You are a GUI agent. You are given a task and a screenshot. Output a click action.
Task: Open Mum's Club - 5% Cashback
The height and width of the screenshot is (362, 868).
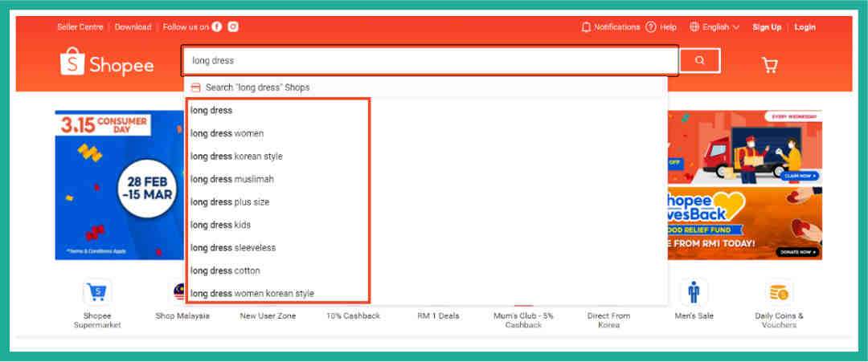click(524, 320)
